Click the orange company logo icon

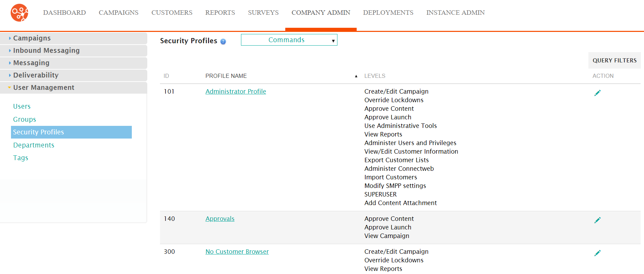point(20,13)
